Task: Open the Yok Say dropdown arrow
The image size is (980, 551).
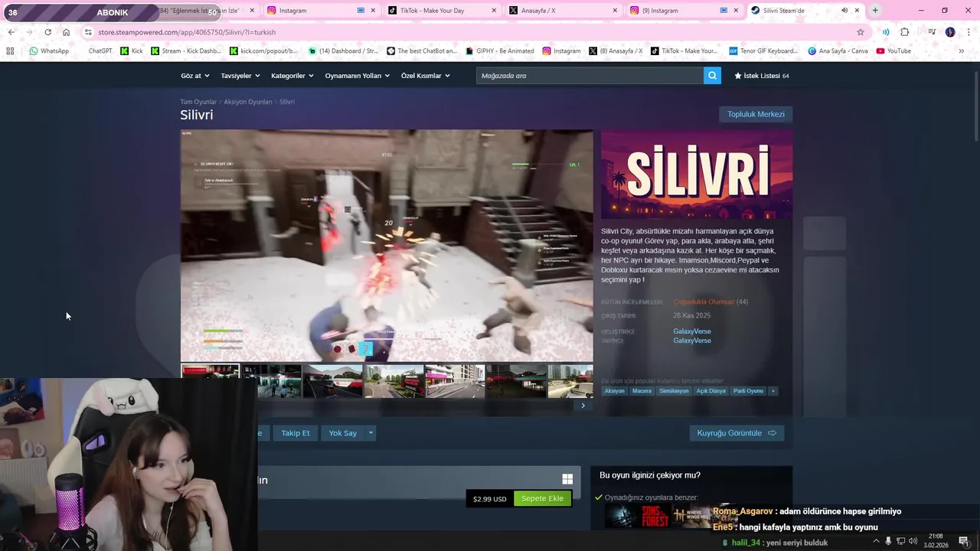Action: [x=371, y=433]
